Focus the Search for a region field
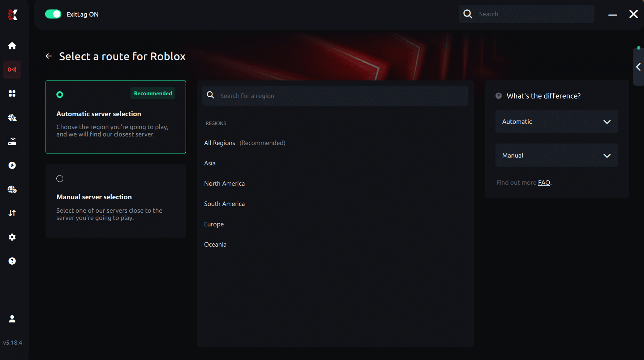 click(335, 96)
